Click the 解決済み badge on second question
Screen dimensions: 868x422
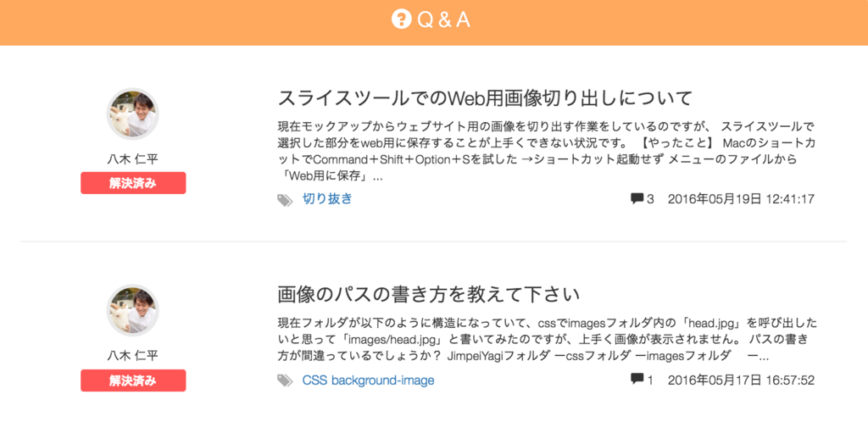click(x=133, y=380)
